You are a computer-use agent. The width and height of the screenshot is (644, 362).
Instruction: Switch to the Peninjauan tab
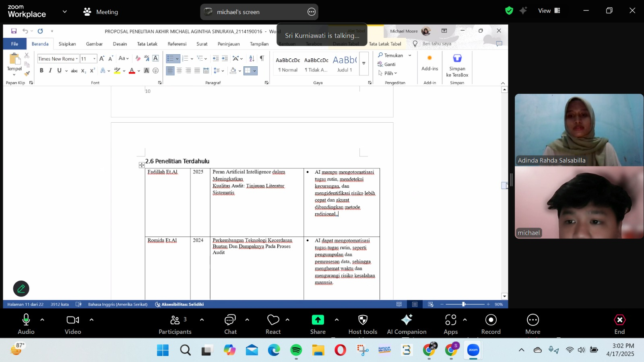tap(229, 44)
